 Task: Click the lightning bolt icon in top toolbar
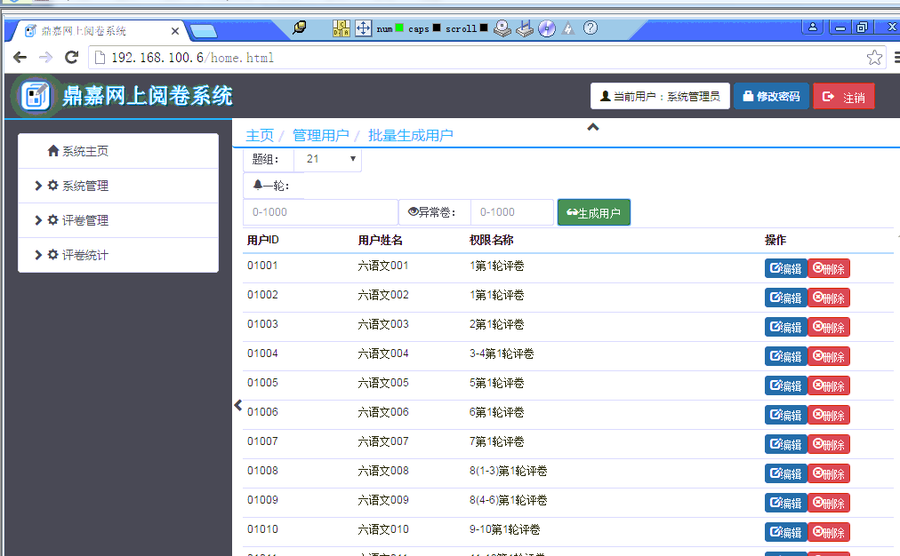coord(568,28)
